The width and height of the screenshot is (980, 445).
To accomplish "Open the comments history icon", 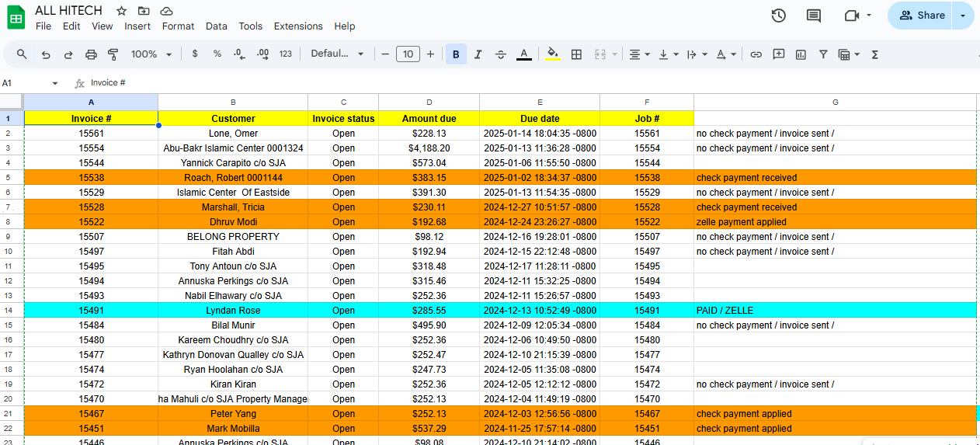I will point(814,16).
